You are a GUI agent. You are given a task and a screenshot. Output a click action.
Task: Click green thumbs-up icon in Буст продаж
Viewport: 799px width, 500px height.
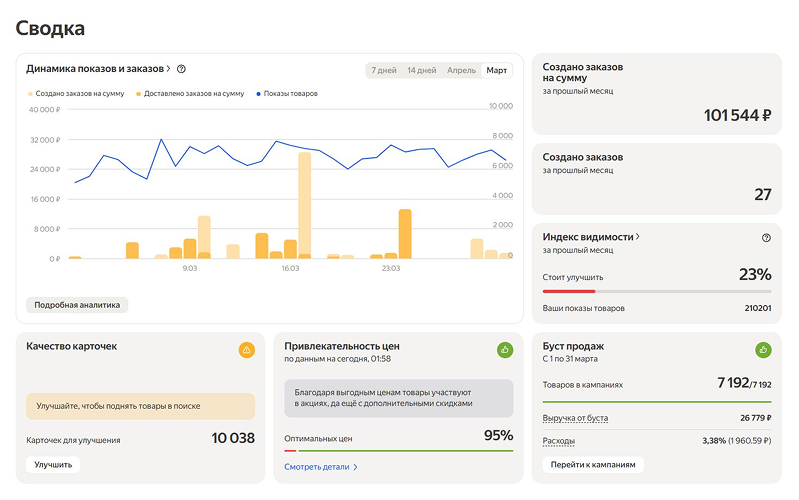(x=763, y=350)
